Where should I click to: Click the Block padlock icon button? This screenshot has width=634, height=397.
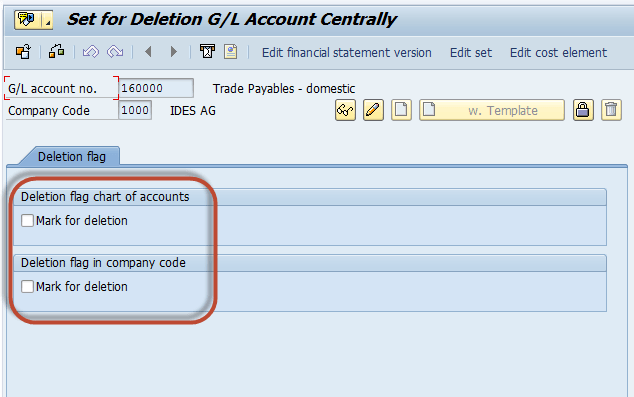583,110
